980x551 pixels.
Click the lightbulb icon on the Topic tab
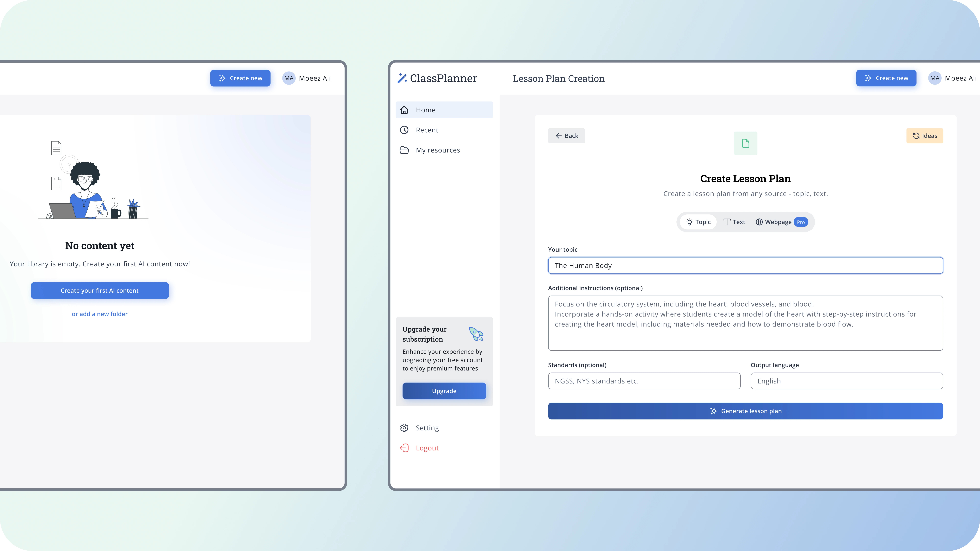pos(689,222)
